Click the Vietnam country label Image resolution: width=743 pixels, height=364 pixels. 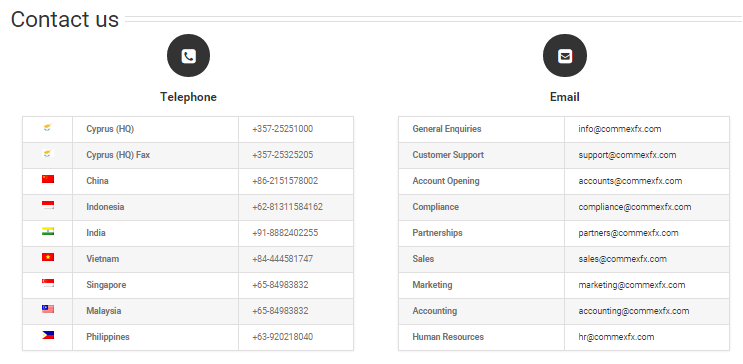(102, 259)
